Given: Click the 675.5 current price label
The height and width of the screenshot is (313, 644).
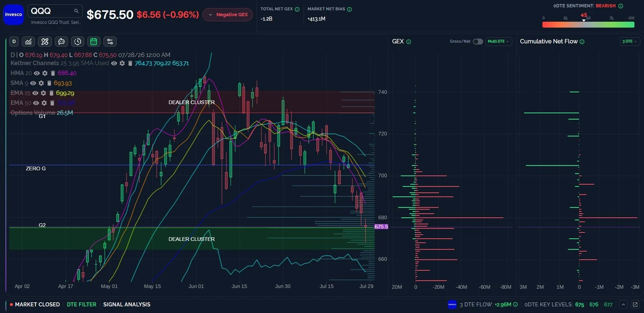Looking at the screenshot, I should tap(381, 227).
